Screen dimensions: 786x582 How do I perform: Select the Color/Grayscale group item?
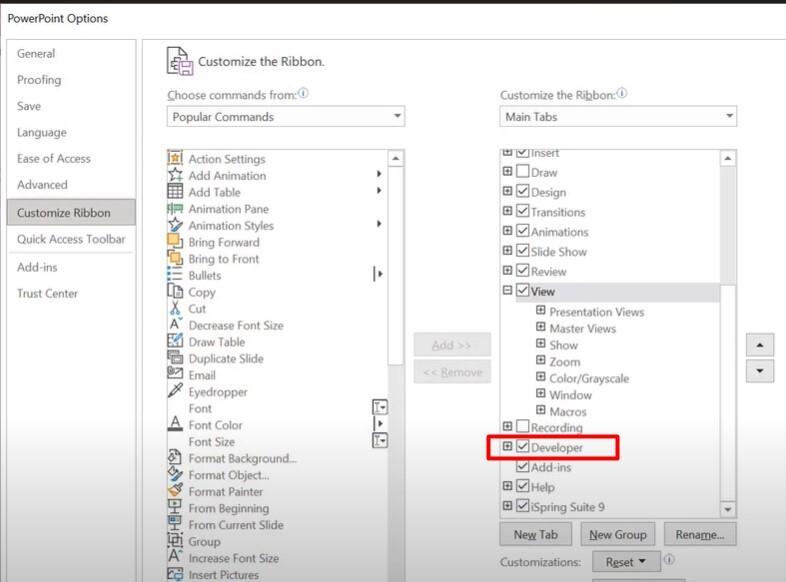coord(589,378)
